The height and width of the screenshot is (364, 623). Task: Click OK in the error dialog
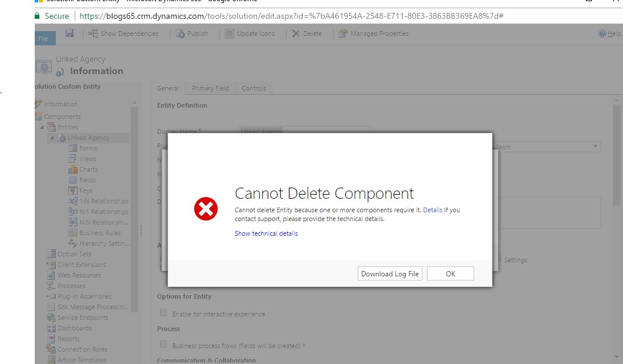[451, 273]
